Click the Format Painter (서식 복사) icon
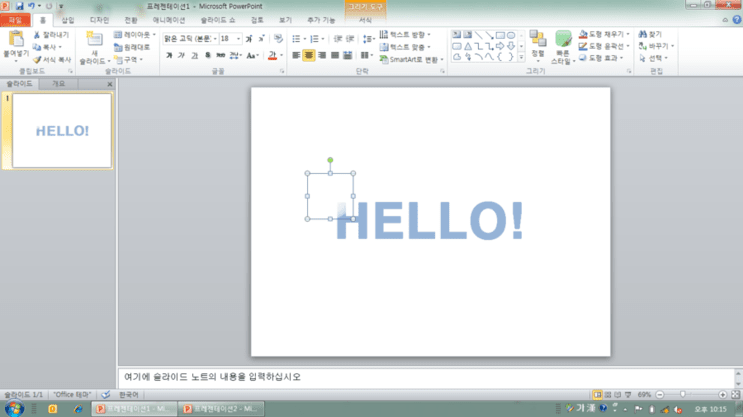The height and width of the screenshot is (417, 743). click(37, 60)
